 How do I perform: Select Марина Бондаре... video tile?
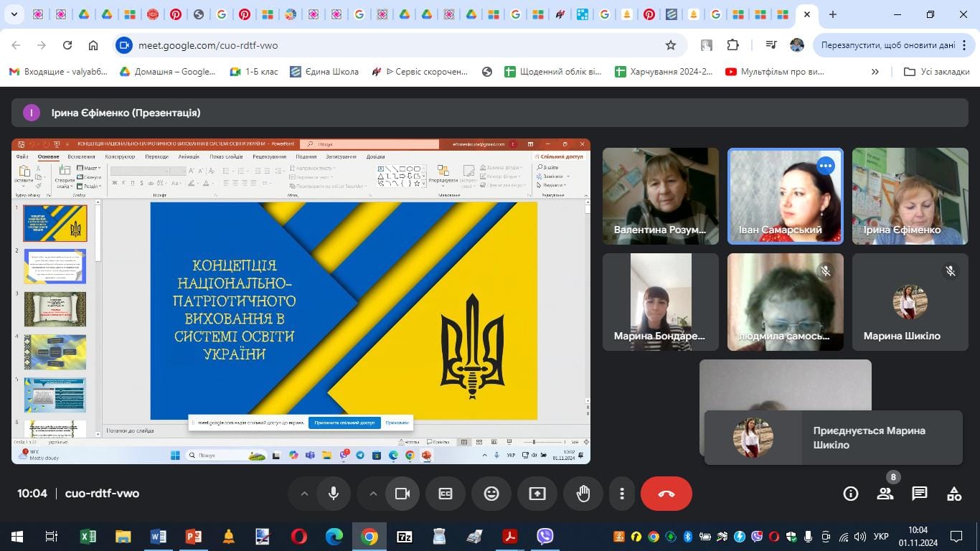click(x=661, y=302)
